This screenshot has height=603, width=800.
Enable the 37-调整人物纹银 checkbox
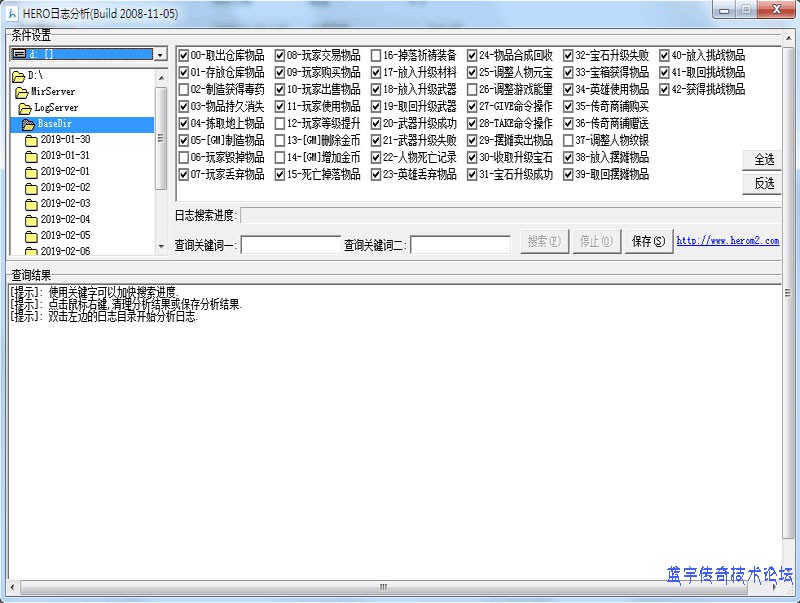click(x=568, y=141)
